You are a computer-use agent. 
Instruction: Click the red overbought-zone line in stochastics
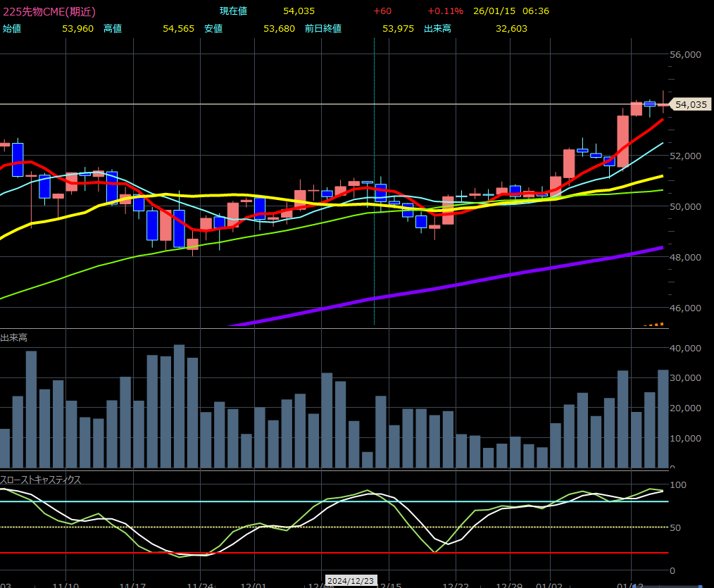[x=352, y=553]
